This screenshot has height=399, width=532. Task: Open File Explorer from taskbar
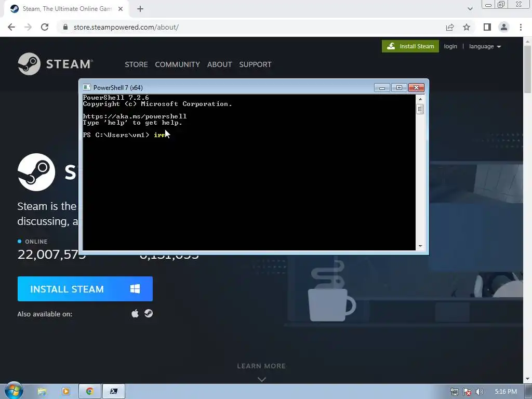(x=42, y=392)
